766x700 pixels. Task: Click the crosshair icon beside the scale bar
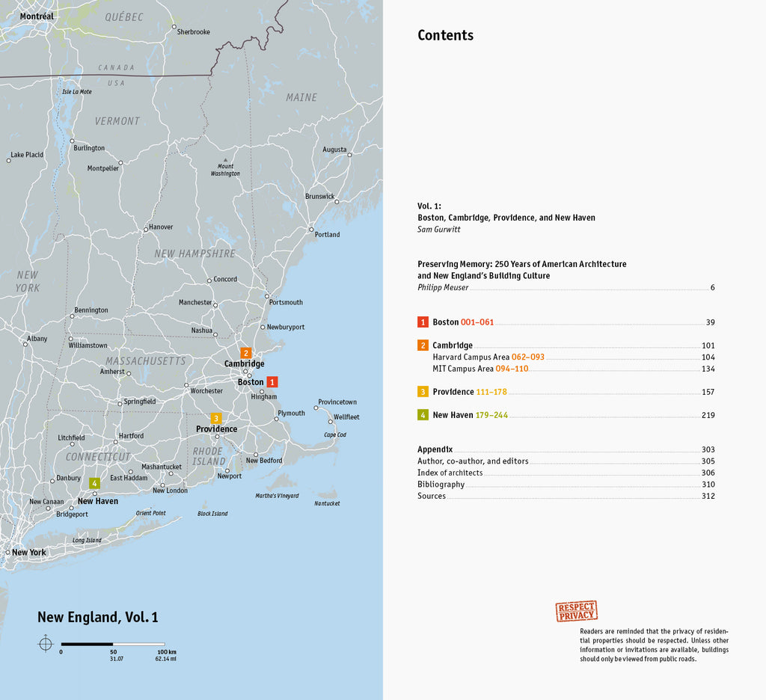pyautogui.click(x=45, y=644)
